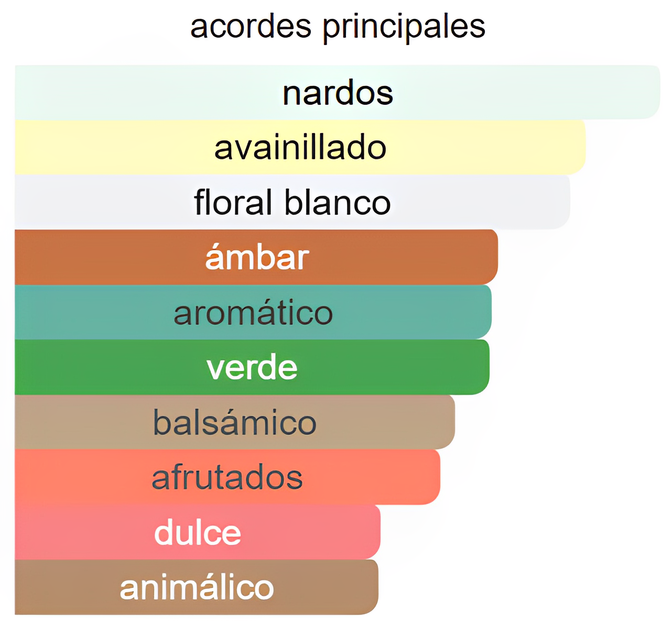Click the floral blanco bar

[x=292, y=202]
